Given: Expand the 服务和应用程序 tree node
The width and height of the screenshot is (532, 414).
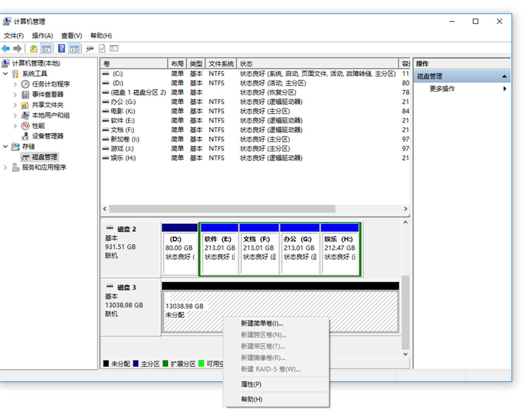Looking at the screenshot, I should [x=5, y=167].
